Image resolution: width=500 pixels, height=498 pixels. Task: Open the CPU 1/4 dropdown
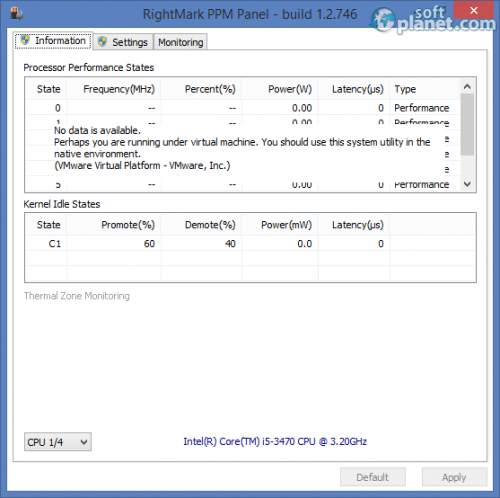58,442
